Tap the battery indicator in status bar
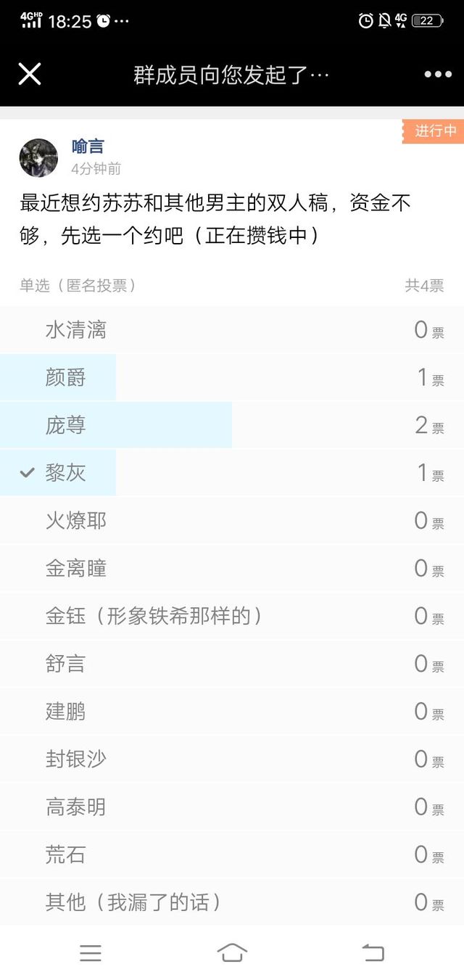Viewport: 464px width, 980px height. tap(428, 21)
